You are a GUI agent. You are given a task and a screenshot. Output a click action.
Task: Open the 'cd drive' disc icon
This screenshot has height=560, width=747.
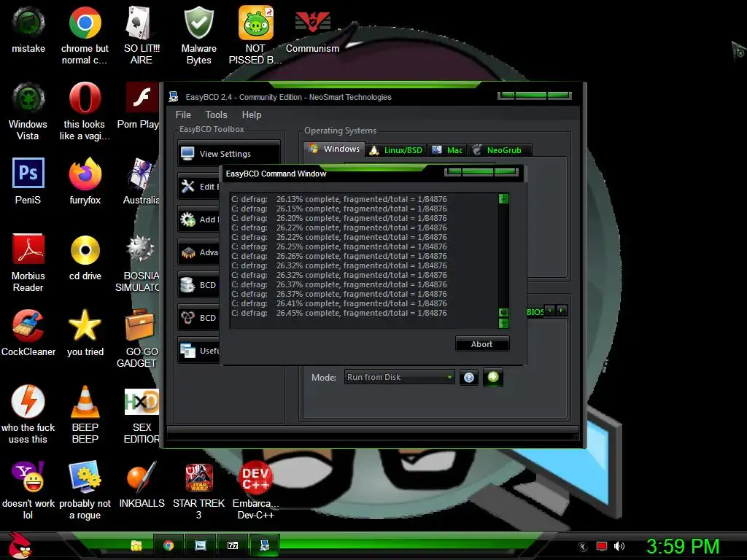point(85,257)
